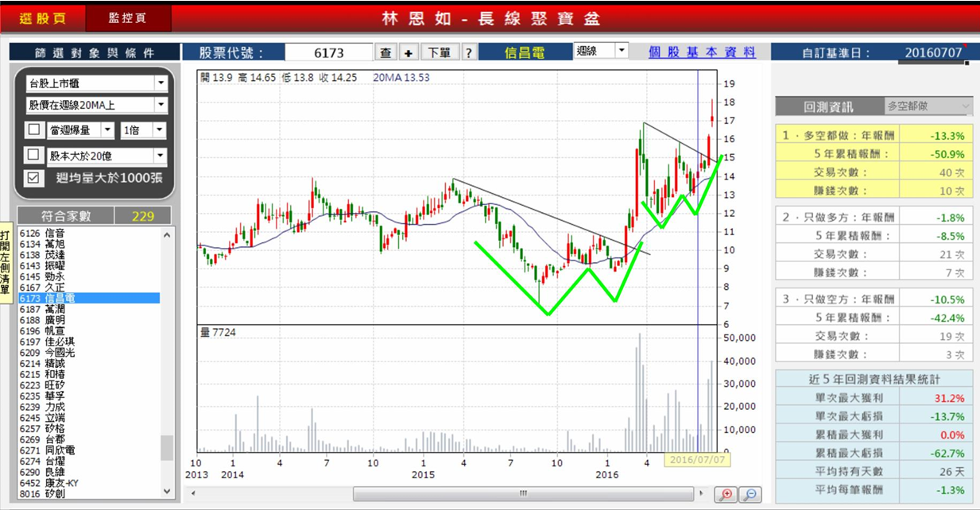980x510 pixels.
Task: Click the list scrollbar down arrow
Action: pyautogui.click(x=166, y=491)
